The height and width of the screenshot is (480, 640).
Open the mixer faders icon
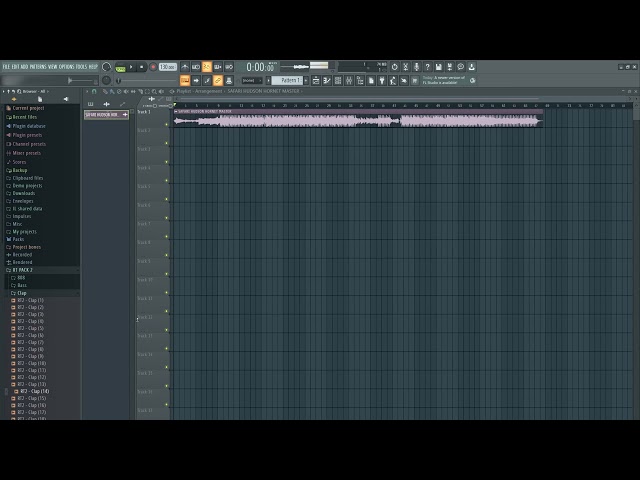click(x=349, y=80)
